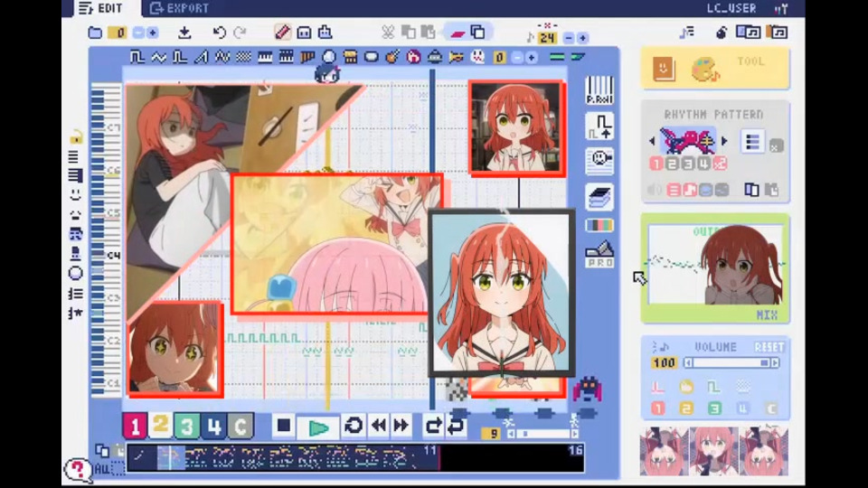Go to previous rhythm pattern arrow
The image size is (868, 488).
652,142
